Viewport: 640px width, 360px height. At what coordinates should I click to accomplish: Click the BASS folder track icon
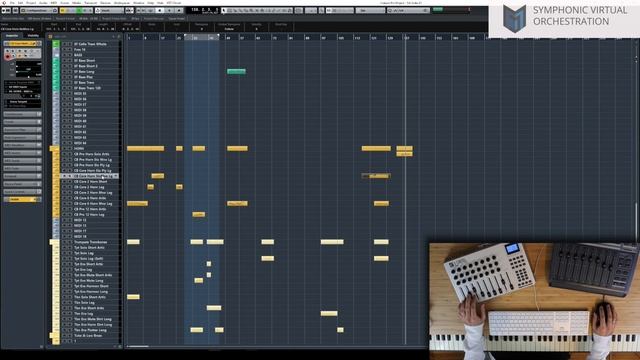tap(56, 55)
